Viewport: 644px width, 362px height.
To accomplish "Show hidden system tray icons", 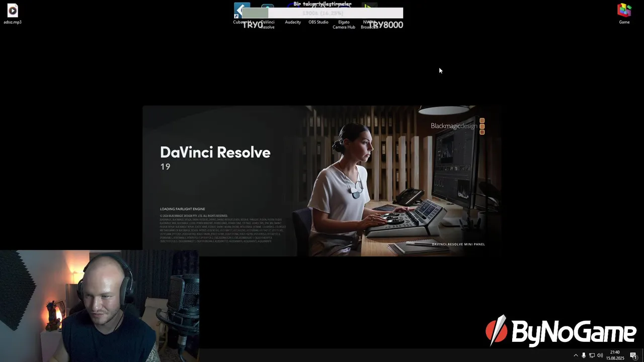I will point(576,355).
